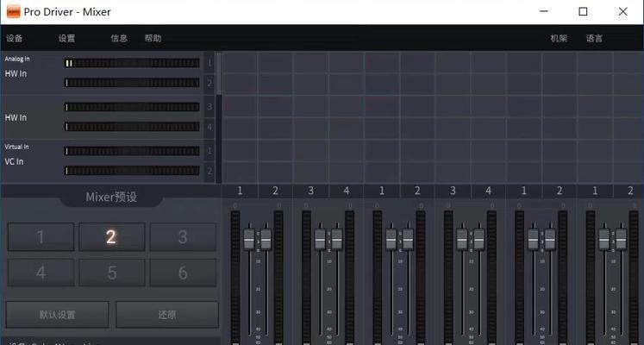Image resolution: width=644 pixels, height=345 pixels.
Task: Click the Analog In channel 2 level meter
Action: point(132,83)
